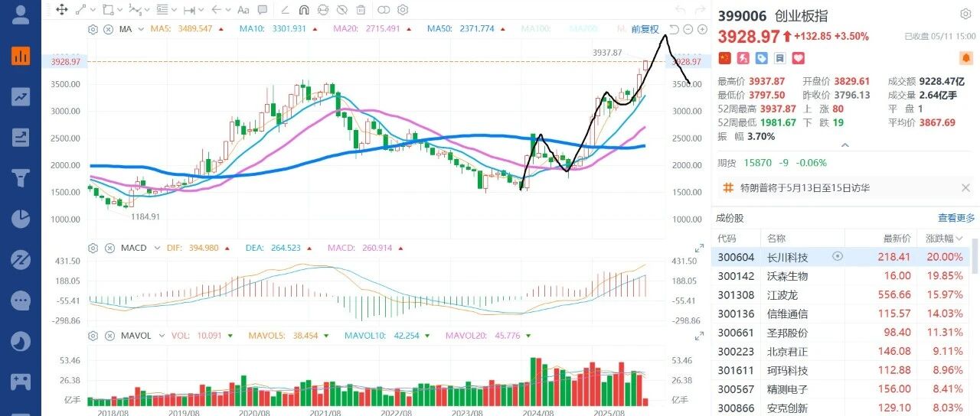
Task: Open the MAVOL indicator dropdown
Action: pyautogui.click(x=160, y=335)
